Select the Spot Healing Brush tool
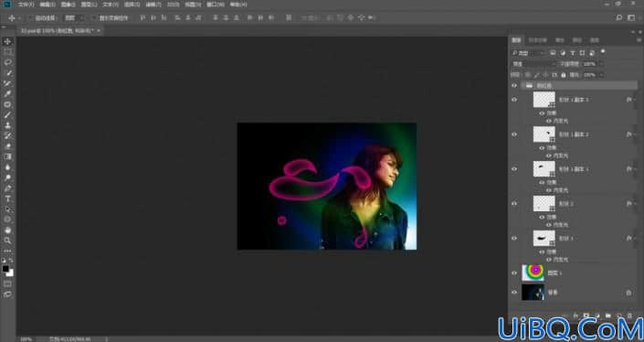 [x=7, y=104]
